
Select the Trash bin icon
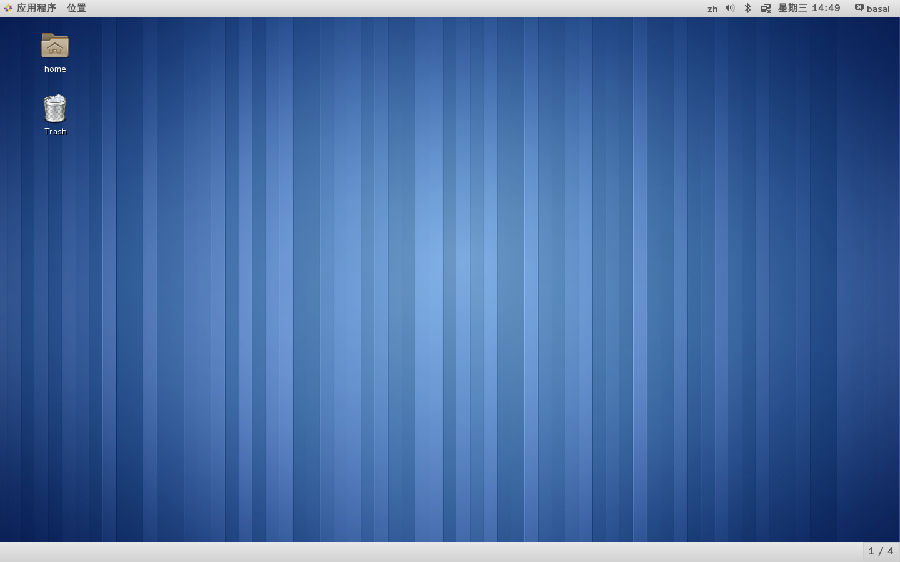(x=55, y=108)
